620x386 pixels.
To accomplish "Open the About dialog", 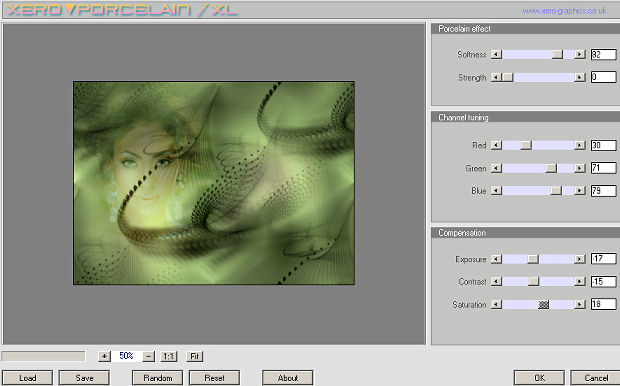I will [287, 378].
